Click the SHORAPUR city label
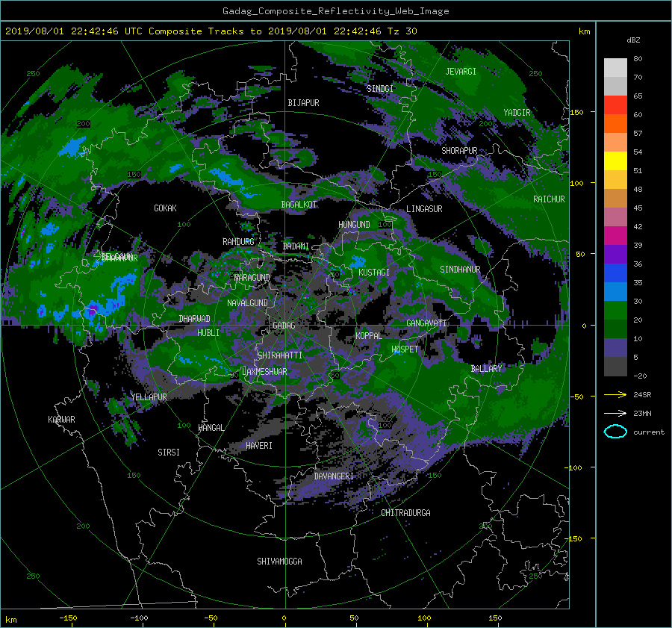 [x=459, y=151]
